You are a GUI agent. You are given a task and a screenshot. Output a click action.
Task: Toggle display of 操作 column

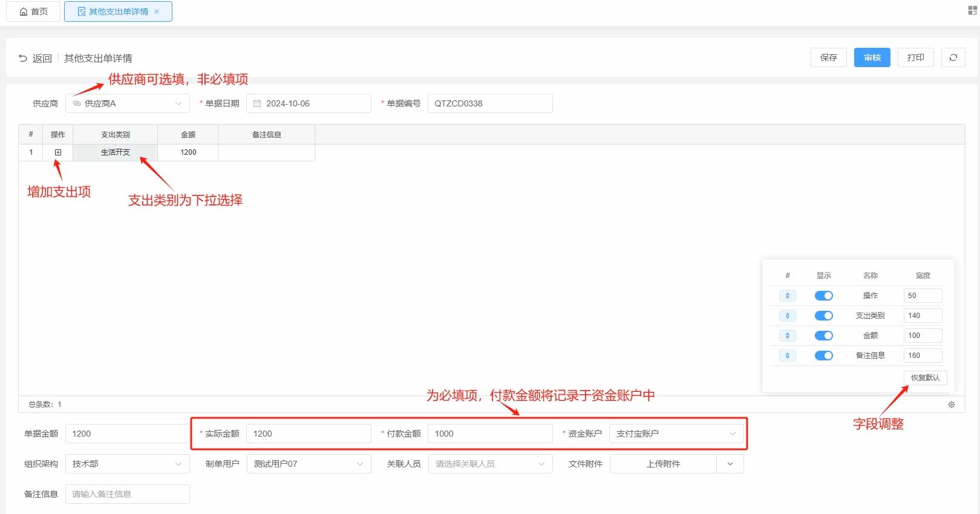[823, 296]
